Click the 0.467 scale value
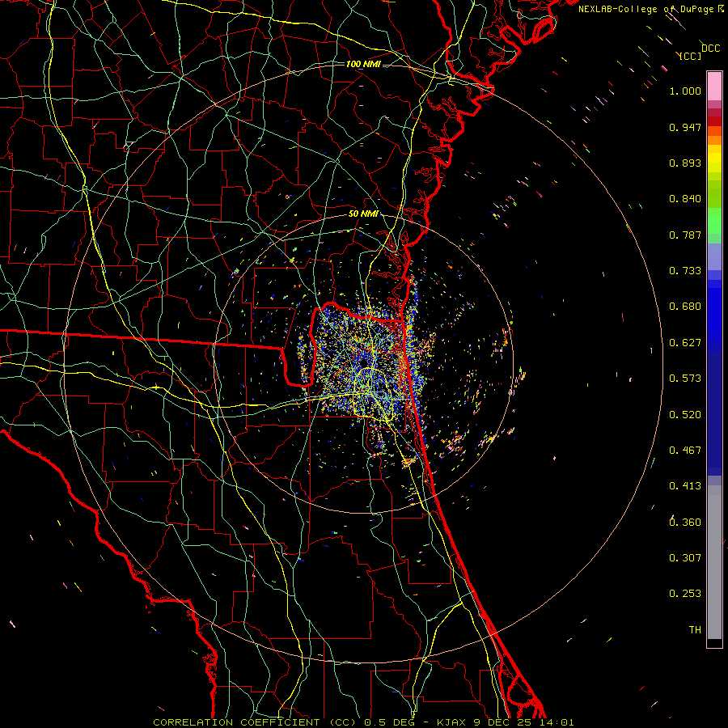 click(x=685, y=451)
